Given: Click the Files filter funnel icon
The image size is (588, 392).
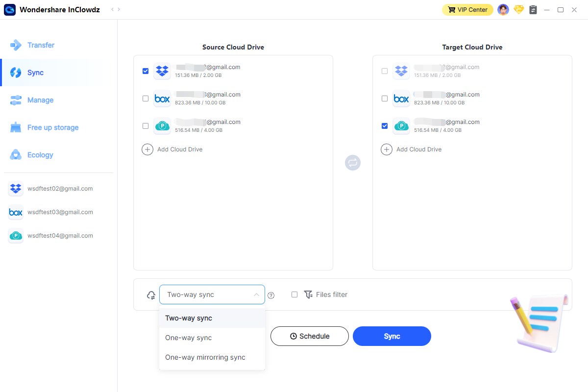Looking at the screenshot, I should point(308,294).
